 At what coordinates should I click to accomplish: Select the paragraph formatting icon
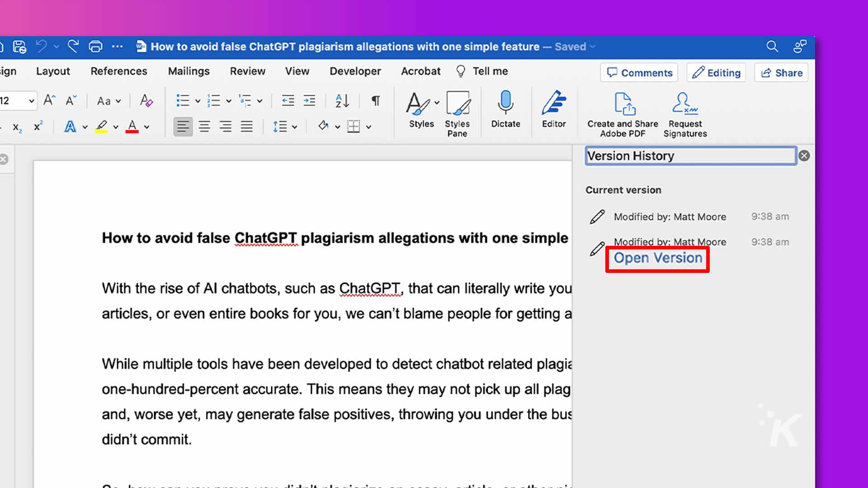[x=376, y=100]
